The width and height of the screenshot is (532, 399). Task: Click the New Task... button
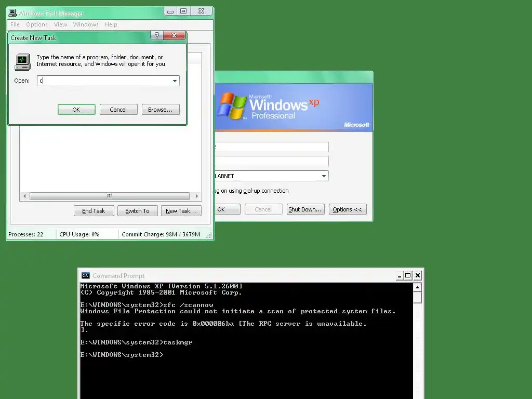(x=181, y=211)
